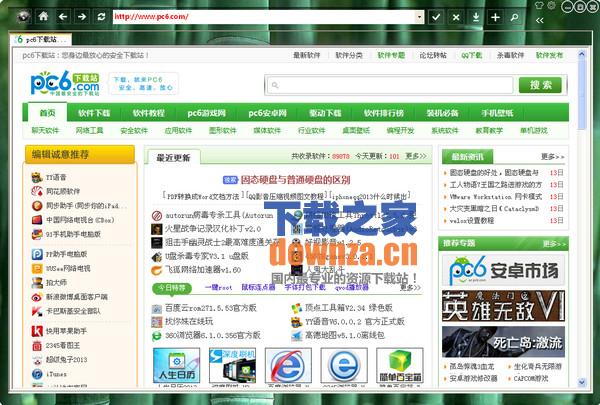Open the pc6 安卓市场 banner
Screen dimensions: 600x405
point(504,270)
